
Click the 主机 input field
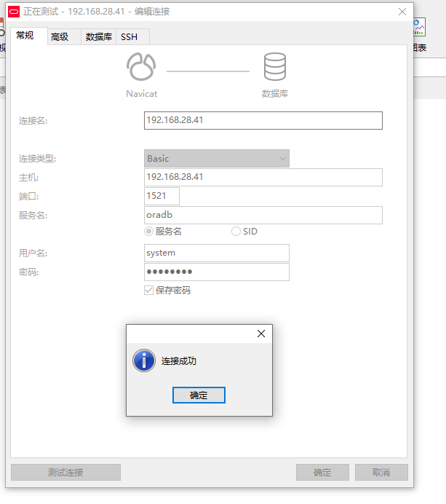pos(263,178)
